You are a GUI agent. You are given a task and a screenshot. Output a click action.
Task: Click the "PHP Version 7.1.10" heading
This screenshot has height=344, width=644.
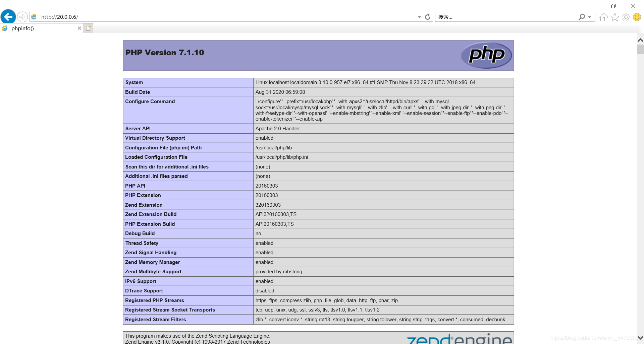pos(165,53)
